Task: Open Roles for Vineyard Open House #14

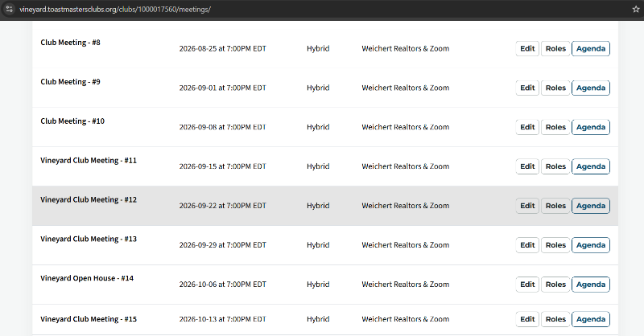Action: 555,285
